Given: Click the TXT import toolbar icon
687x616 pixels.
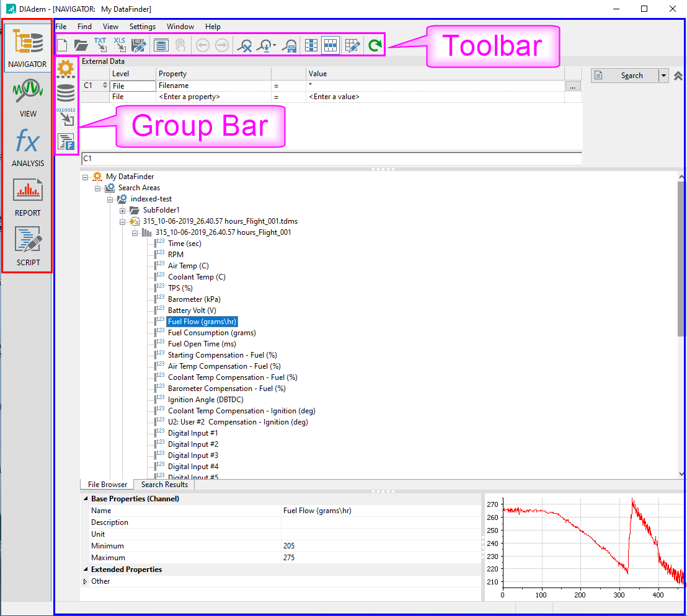Looking at the screenshot, I should (100, 45).
